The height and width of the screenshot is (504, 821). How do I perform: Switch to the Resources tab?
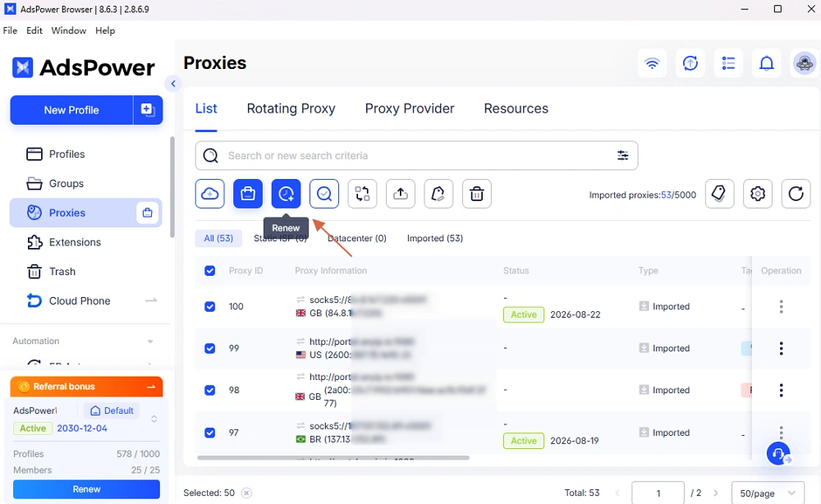tap(516, 108)
